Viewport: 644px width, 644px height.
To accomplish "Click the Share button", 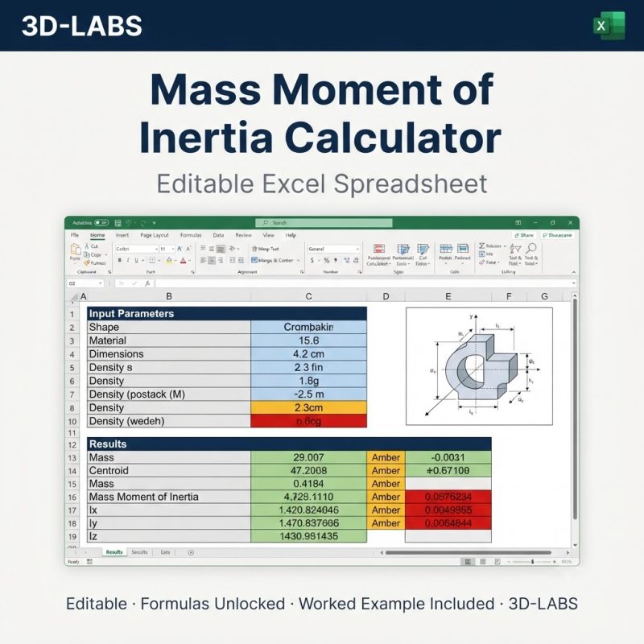I will (x=524, y=235).
